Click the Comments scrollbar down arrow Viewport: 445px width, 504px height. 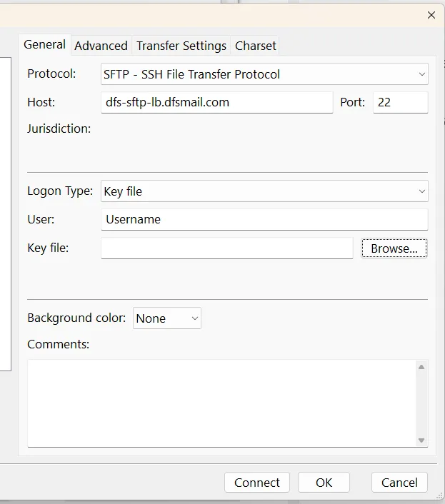tap(421, 440)
